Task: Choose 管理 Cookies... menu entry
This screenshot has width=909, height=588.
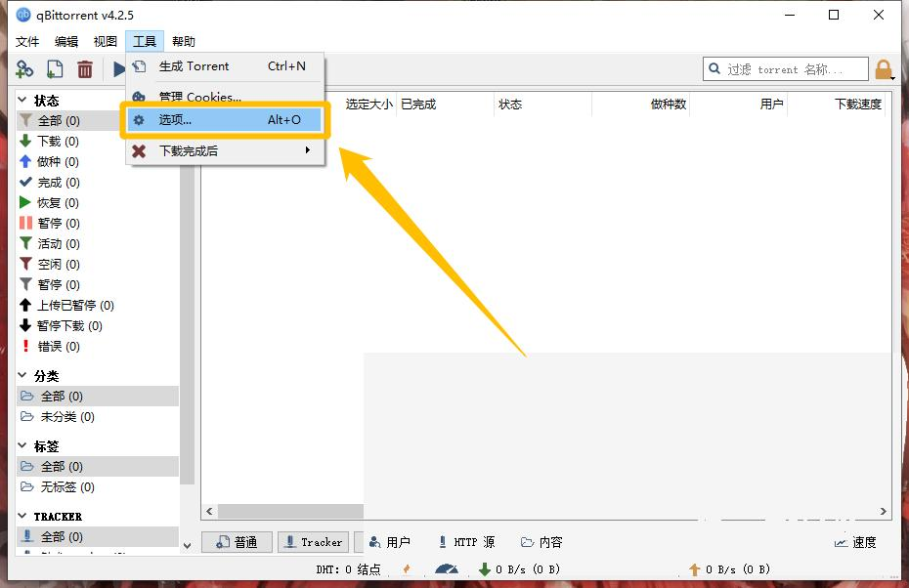Action: click(225, 97)
